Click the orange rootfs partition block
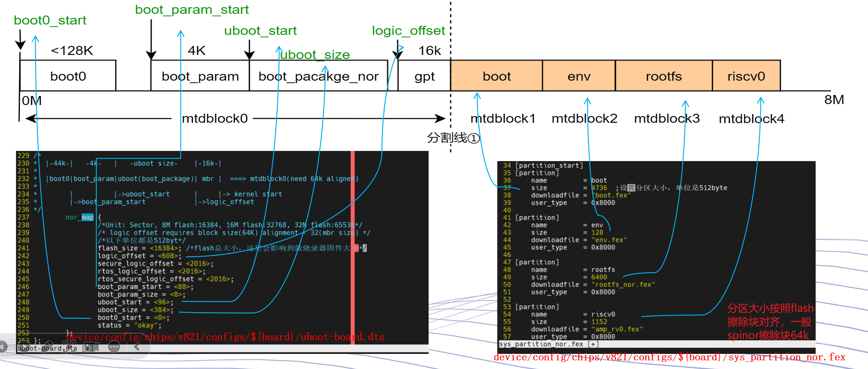The width and height of the screenshot is (868, 369). tap(664, 76)
